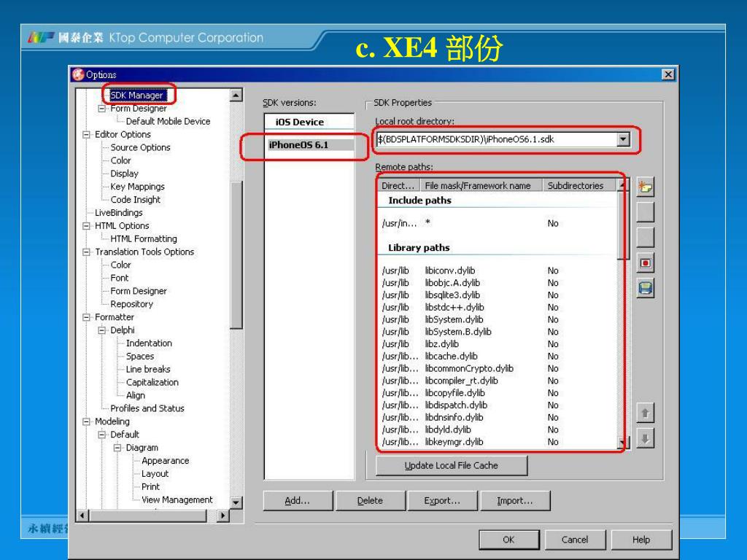Image resolution: width=747 pixels, height=560 pixels.
Task: Click the Export... button
Action: coord(442,501)
